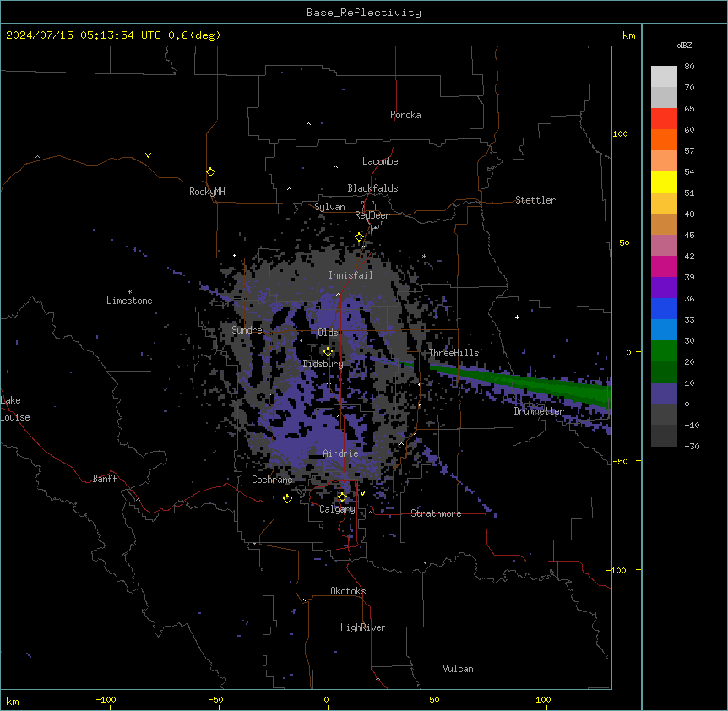Click the yellow diamond marker above Calgary label
The height and width of the screenshot is (711, 728).
[x=342, y=497]
